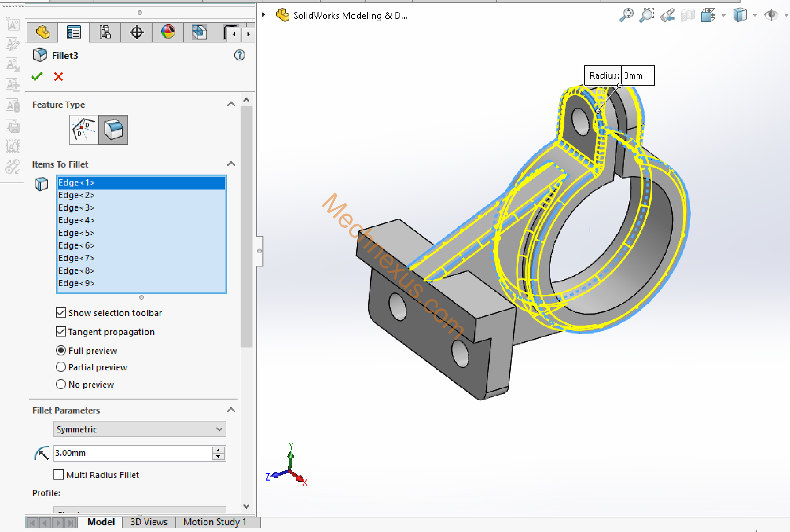Open the Symmetric fillet method dropdown
This screenshot has height=532, width=790.
(x=139, y=429)
